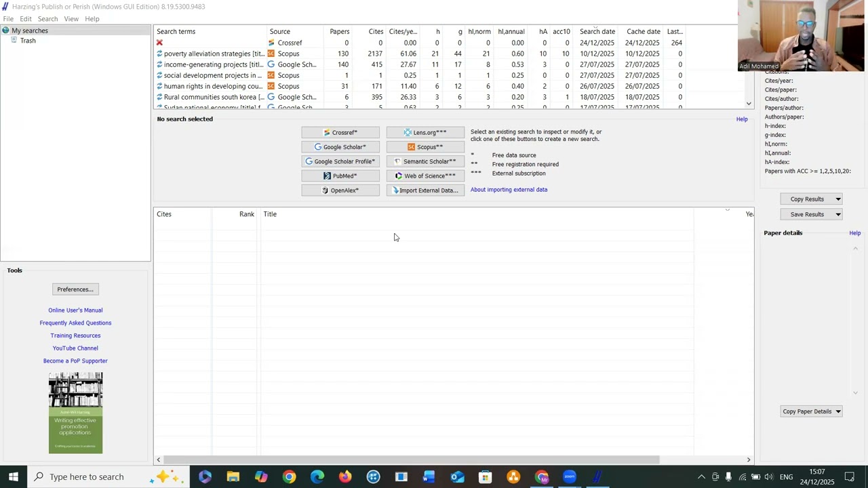Open Training Resources link
Viewport: 868px width, 488px height.
point(75,335)
